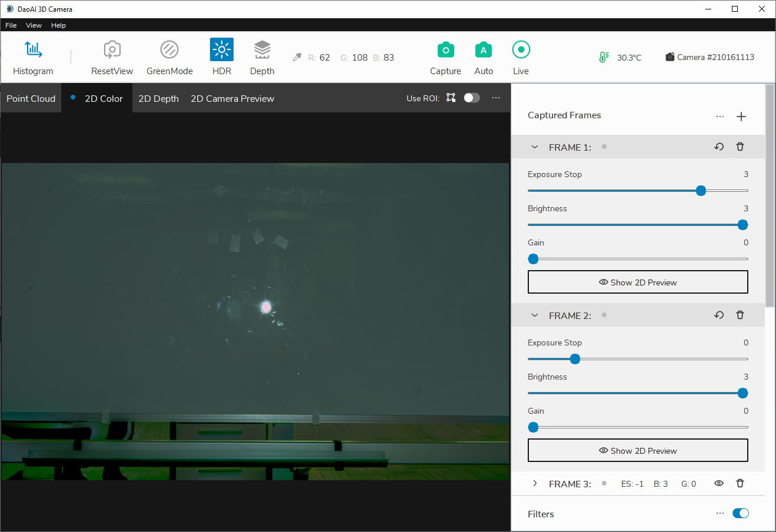Expand the FRAME 3 section
Viewport: 776px width, 532px height.
[x=535, y=484]
